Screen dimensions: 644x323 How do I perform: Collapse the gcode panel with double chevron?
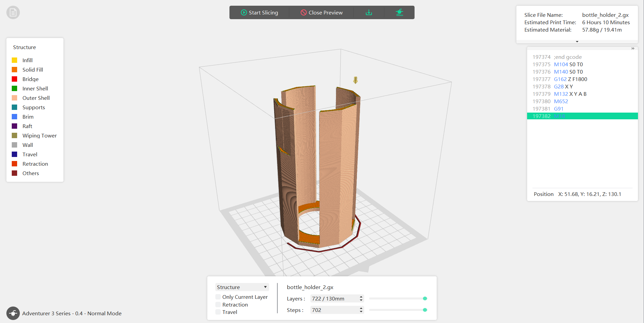point(633,48)
